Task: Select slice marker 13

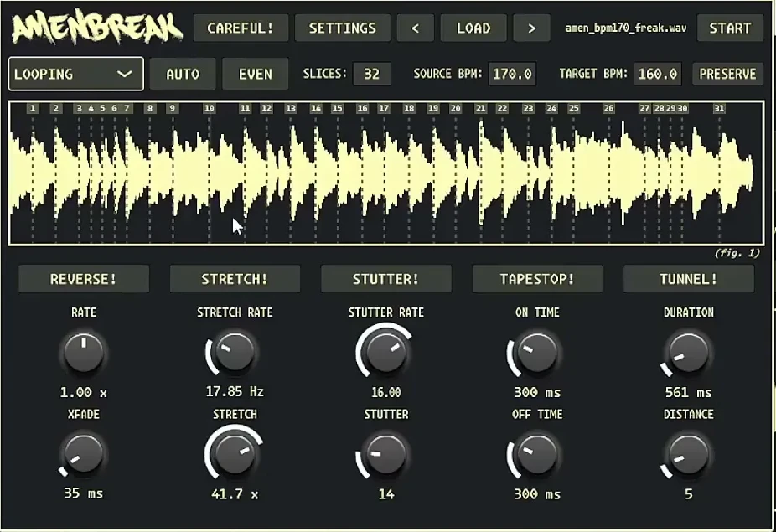Action: 291,108
